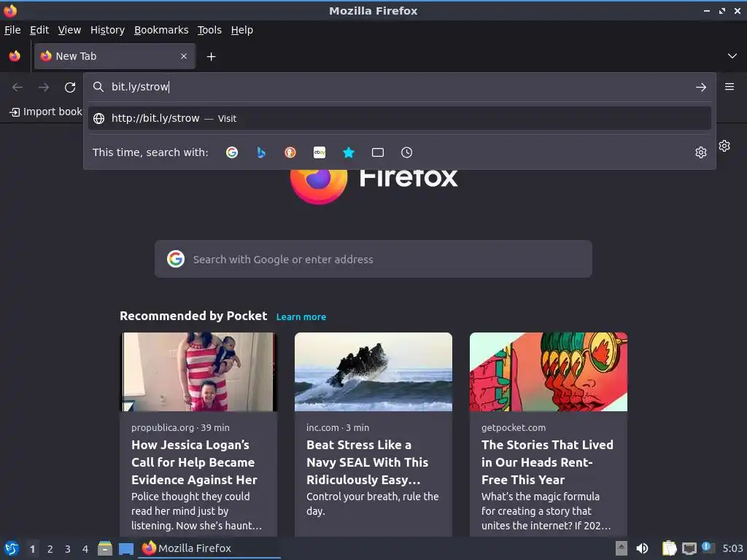
Task: Open the History menu
Action: point(107,30)
